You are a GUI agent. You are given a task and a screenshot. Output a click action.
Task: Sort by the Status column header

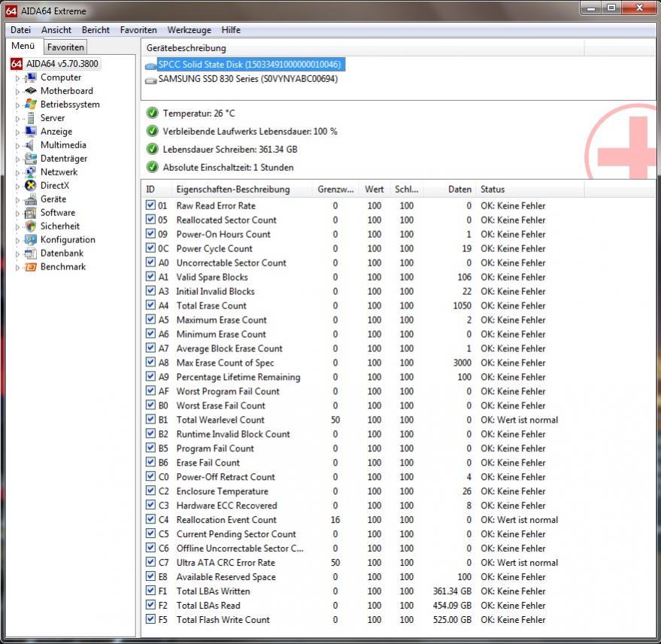click(530, 190)
